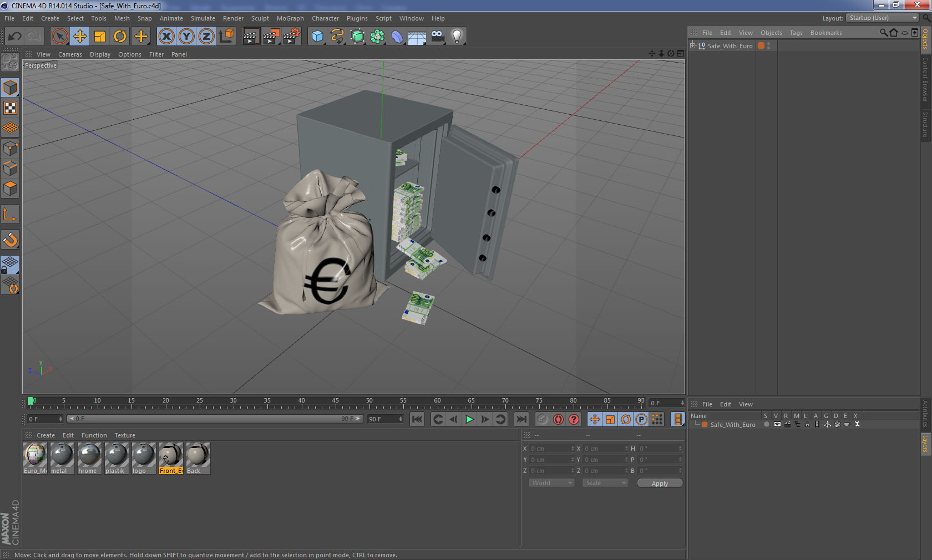
Task: Open the Structure side tab
Action: (x=925, y=124)
